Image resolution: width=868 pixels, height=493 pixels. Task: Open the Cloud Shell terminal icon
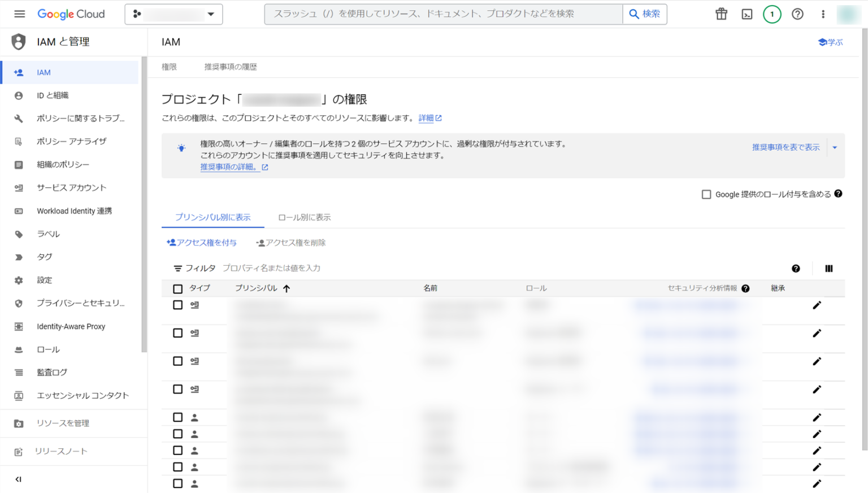click(747, 14)
